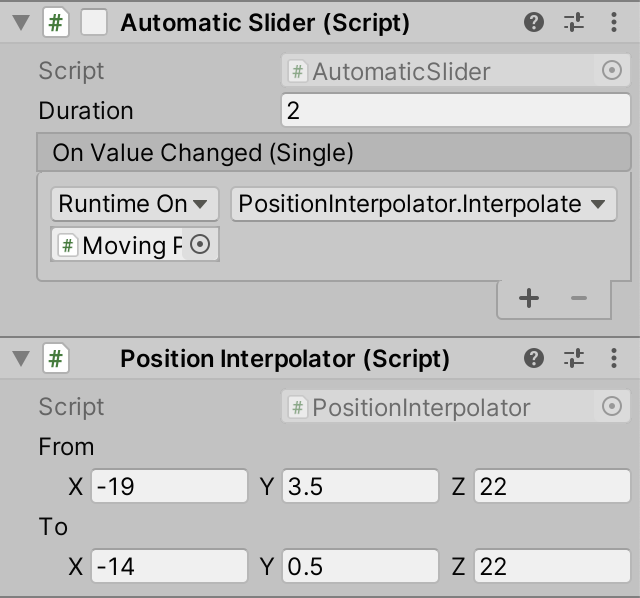Open object picker for PositionInterpolator script
Viewport: 640px width, 598px height.
point(612,407)
